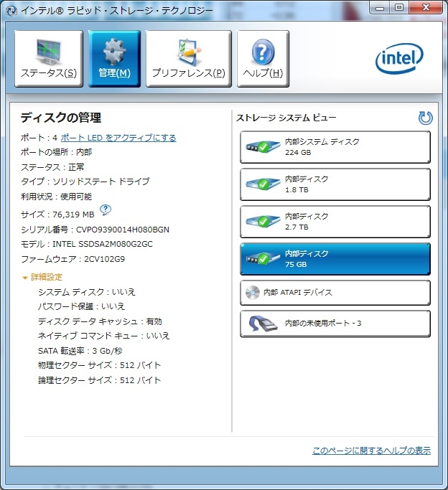Select 内部ディスク 75 GB
Image resolution: width=448 pixels, height=490 pixels.
[x=335, y=259]
